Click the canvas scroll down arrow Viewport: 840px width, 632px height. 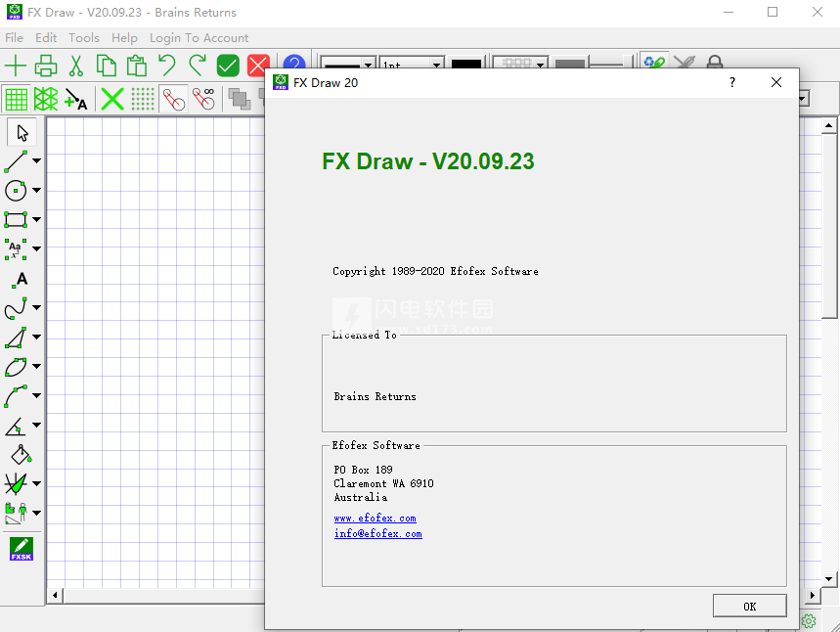828,579
